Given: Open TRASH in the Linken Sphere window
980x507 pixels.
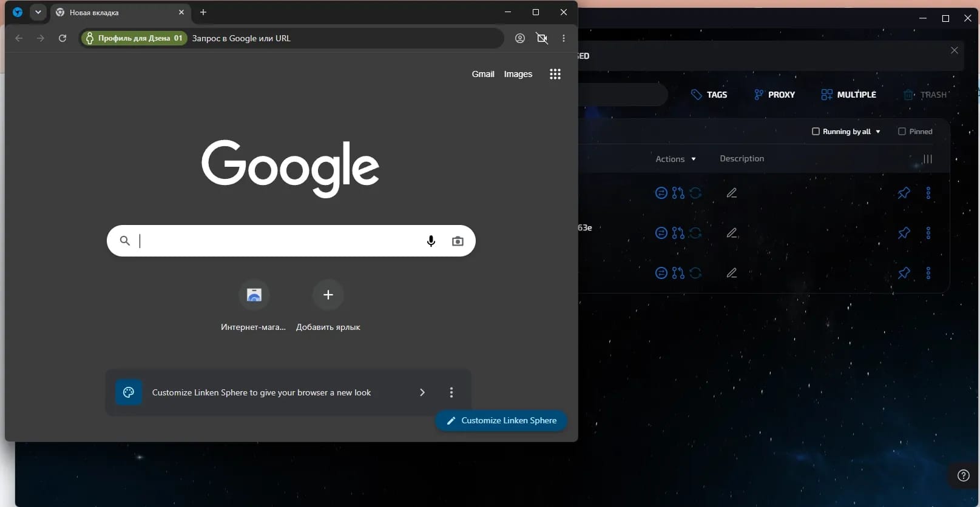Looking at the screenshot, I should pyautogui.click(x=925, y=95).
